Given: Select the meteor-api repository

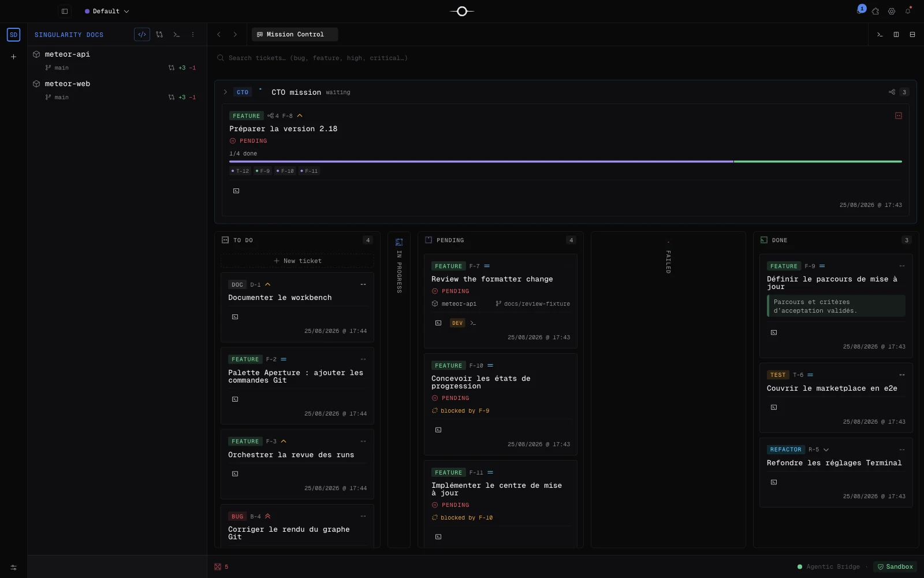Looking at the screenshot, I should coord(117,54).
